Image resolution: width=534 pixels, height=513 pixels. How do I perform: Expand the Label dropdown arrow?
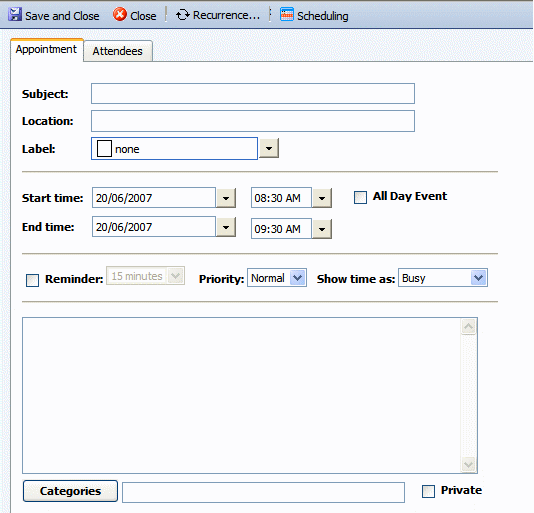[269, 148]
